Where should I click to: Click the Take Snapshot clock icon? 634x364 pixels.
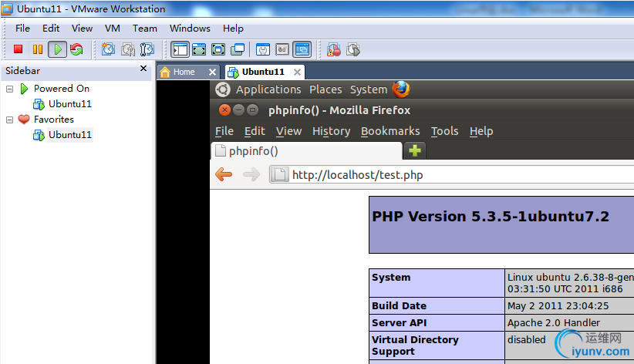pyautogui.click(x=108, y=49)
